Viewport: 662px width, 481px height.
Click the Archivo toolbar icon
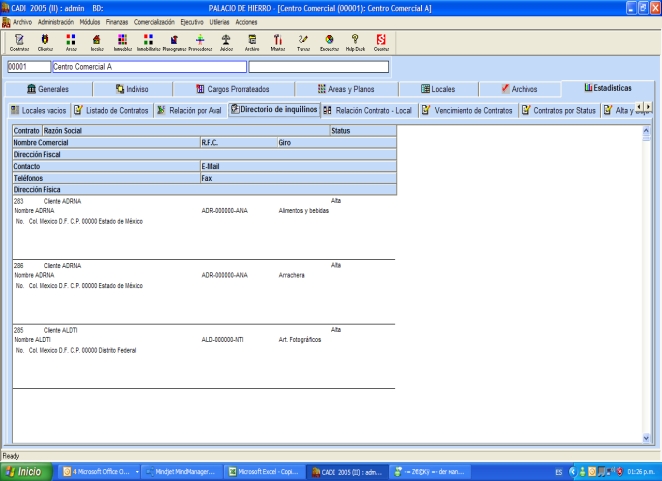point(252,42)
